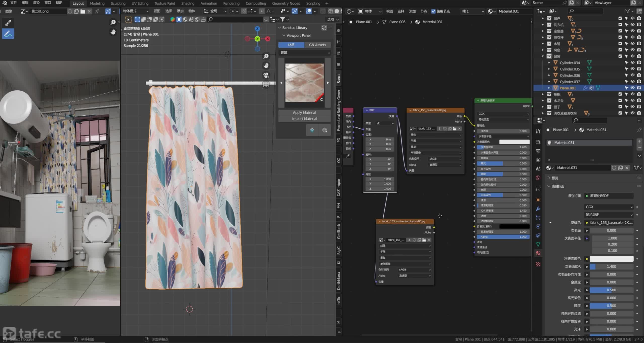
Task: Select Material.031 slot in the material list
Action: tap(589, 143)
